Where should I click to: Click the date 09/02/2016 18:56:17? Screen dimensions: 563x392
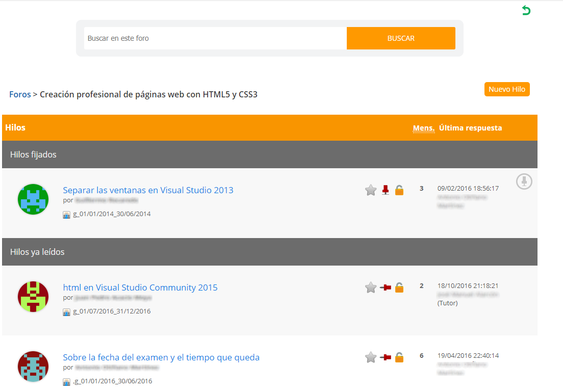pos(468,189)
